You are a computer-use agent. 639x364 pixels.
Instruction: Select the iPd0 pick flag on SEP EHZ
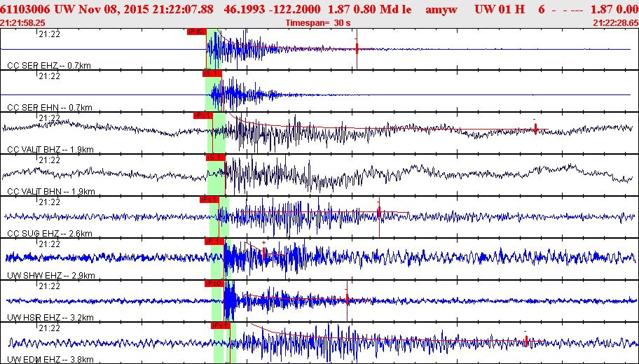coord(196,31)
